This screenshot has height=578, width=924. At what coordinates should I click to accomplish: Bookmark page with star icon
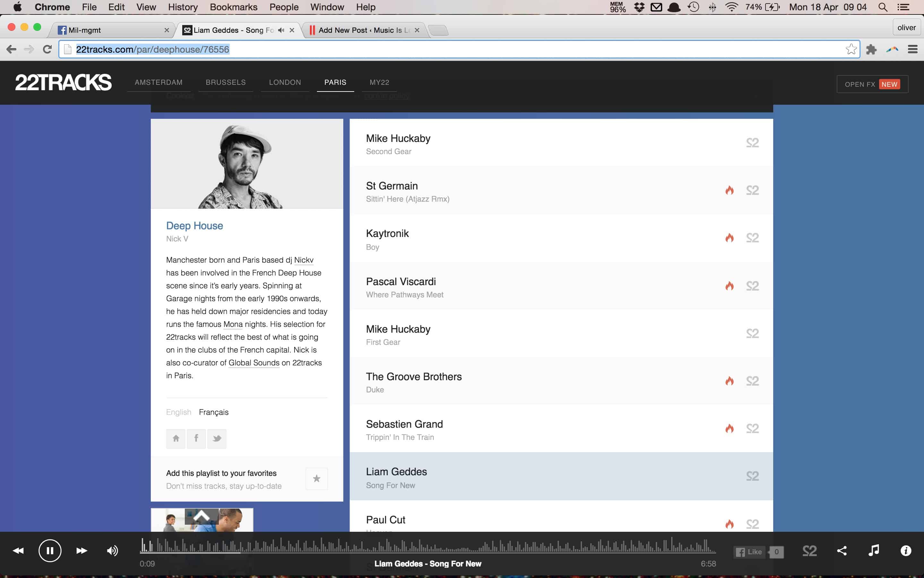pos(851,49)
